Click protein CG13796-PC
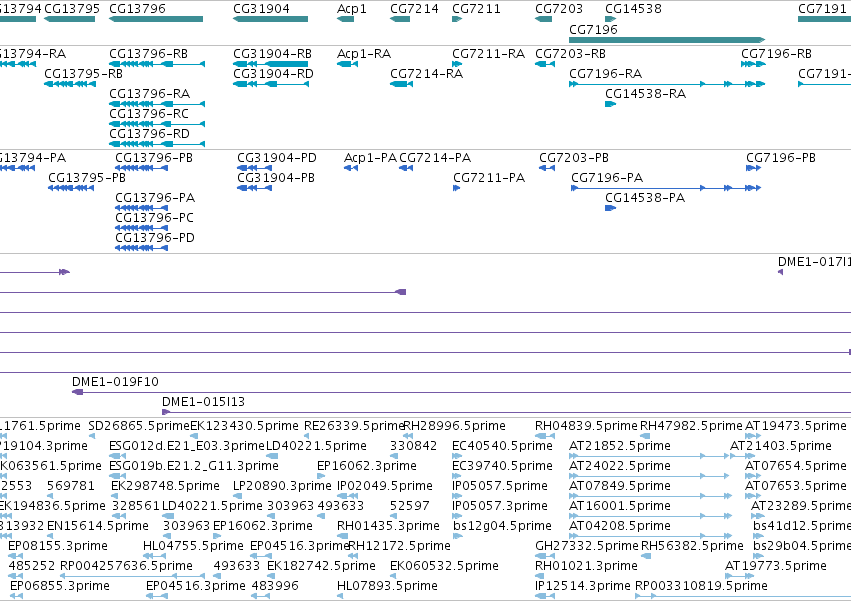Screen dimensions: 851x601 tap(141, 229)
